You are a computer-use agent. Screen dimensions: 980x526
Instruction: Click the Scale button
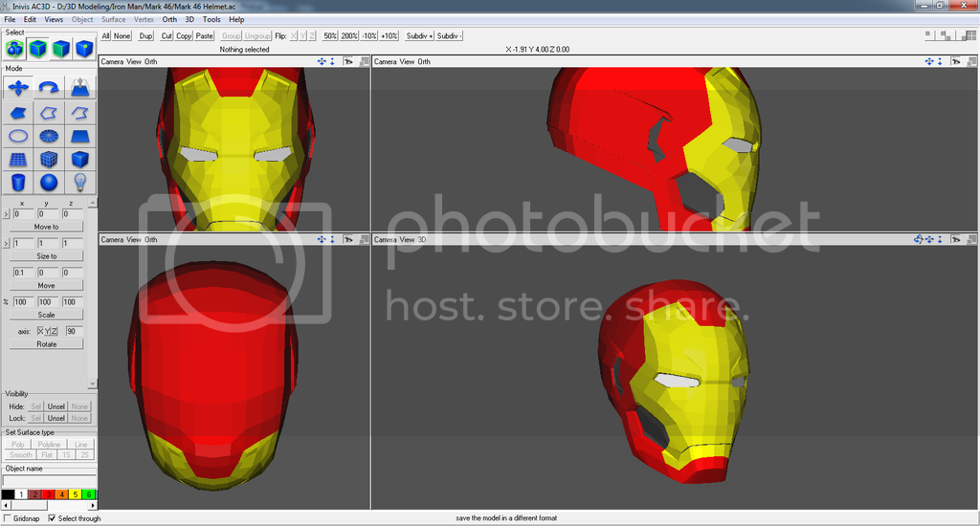tap(46, 315)
